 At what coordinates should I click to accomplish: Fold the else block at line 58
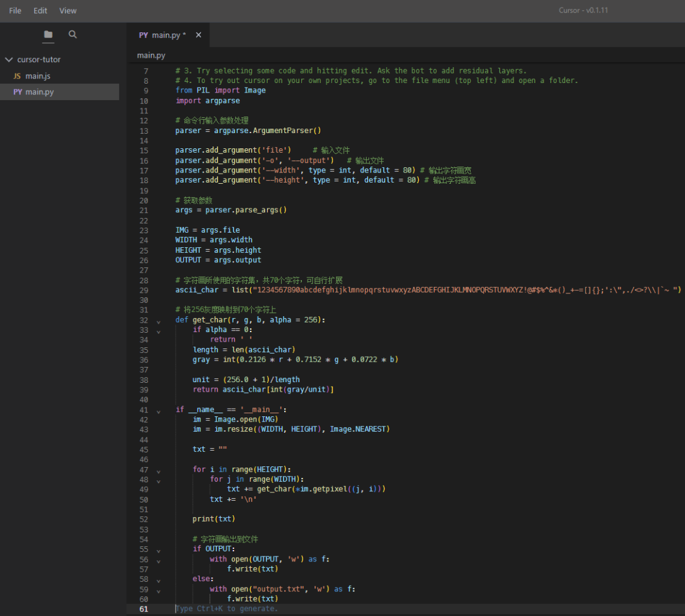(x=159, y=580)
